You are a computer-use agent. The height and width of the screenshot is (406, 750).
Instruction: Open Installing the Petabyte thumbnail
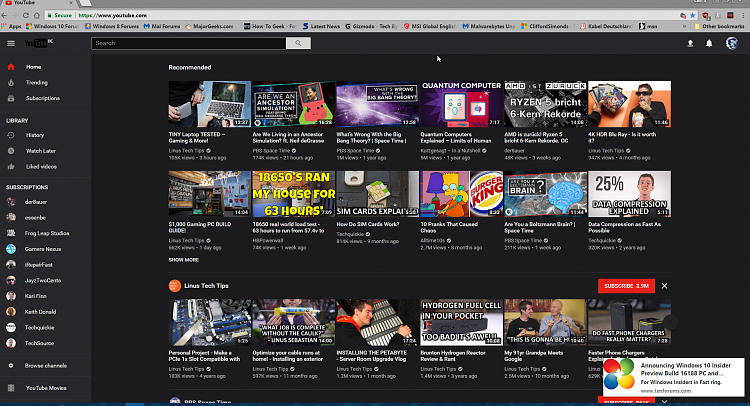pyautogui.click(x=377, y=322)
